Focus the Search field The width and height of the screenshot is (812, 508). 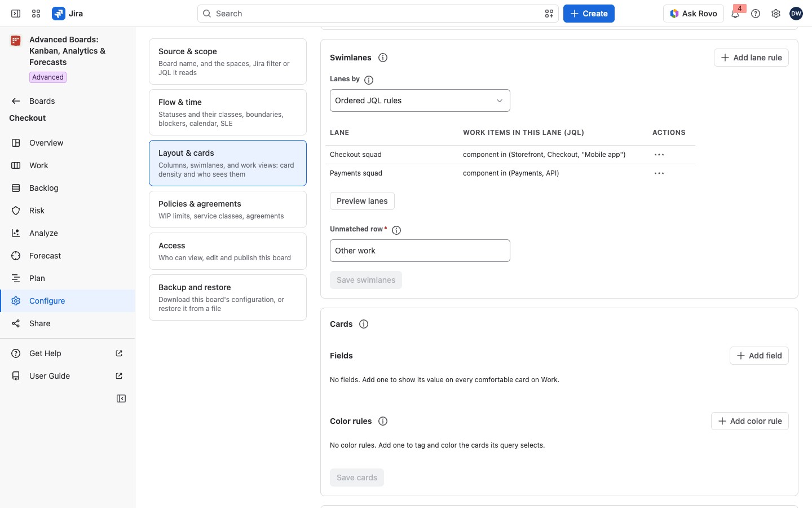(x=378, y=14)
